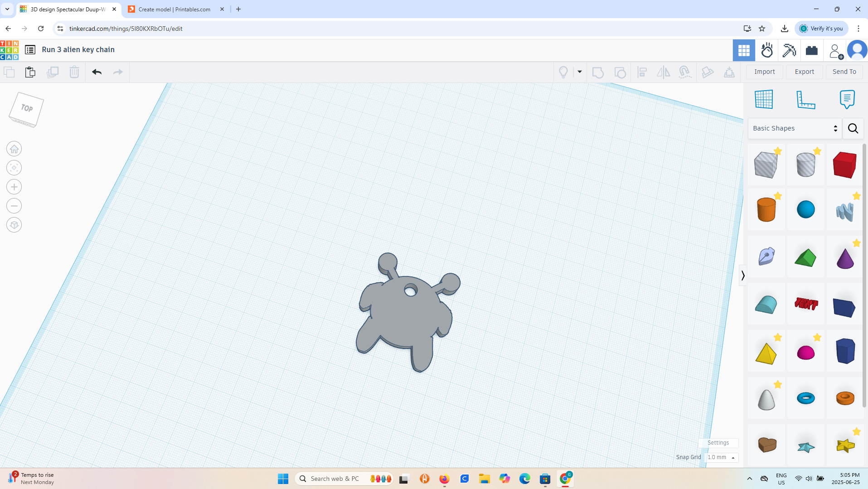This screenshot has width=868, height=489.
Task: Select the blue Sphere shape
Action: [x=805, y=210]
